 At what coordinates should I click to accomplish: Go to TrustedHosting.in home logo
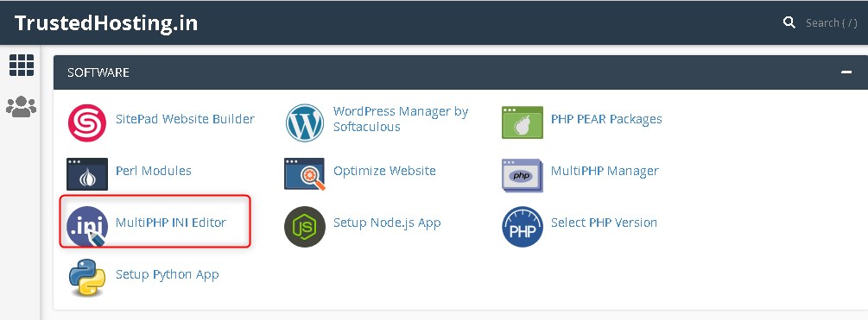point(105,23)
